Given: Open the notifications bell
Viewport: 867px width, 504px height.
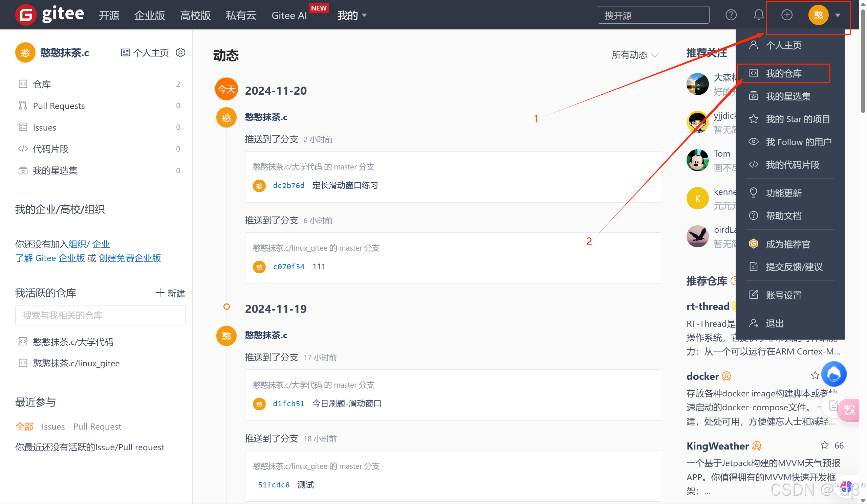Looking at the screenshot, I should click(758, 15).
